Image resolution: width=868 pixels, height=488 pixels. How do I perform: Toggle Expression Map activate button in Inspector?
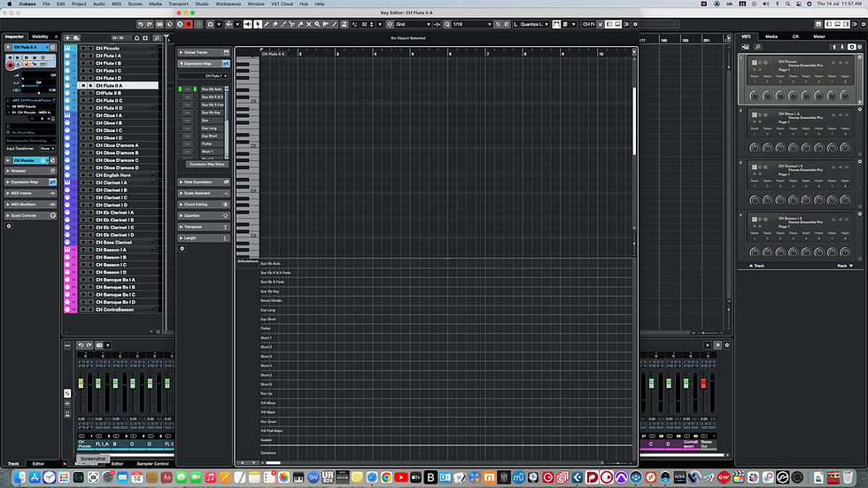click(x=52, y=182)
